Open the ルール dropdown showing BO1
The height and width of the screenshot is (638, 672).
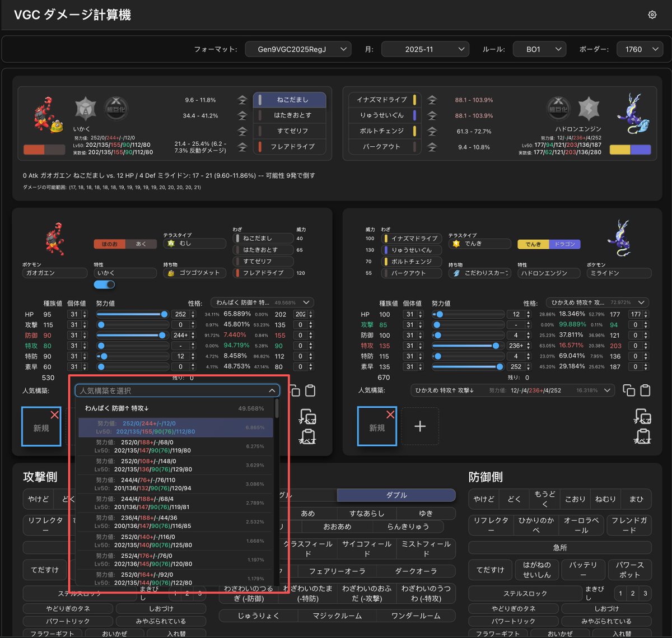pos(540,49)
